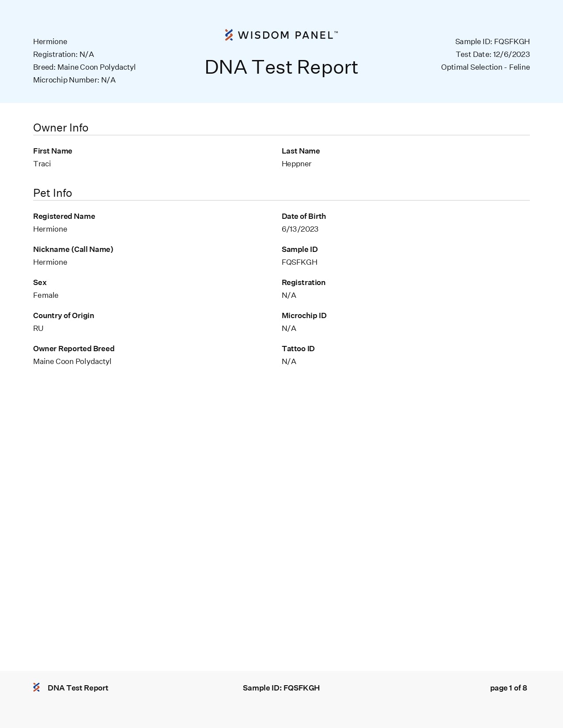Click the Pet Info section heading
This screenshot has width=563, height=728.
53,193
